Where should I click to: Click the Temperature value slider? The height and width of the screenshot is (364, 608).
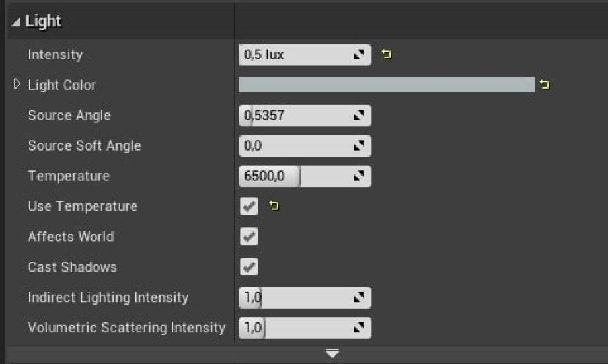291,176
